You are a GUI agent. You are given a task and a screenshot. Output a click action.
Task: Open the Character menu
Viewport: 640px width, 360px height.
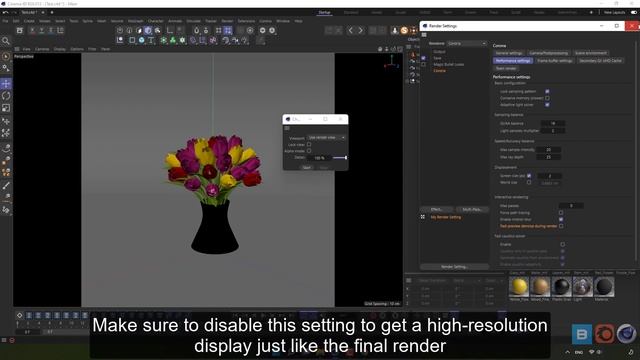click(x=156, y=21)
